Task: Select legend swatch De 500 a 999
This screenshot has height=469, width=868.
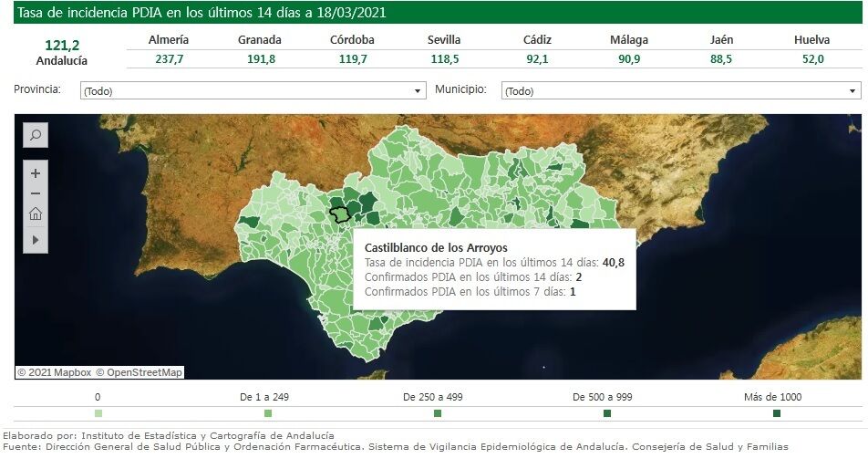Action: pos(607,413)
